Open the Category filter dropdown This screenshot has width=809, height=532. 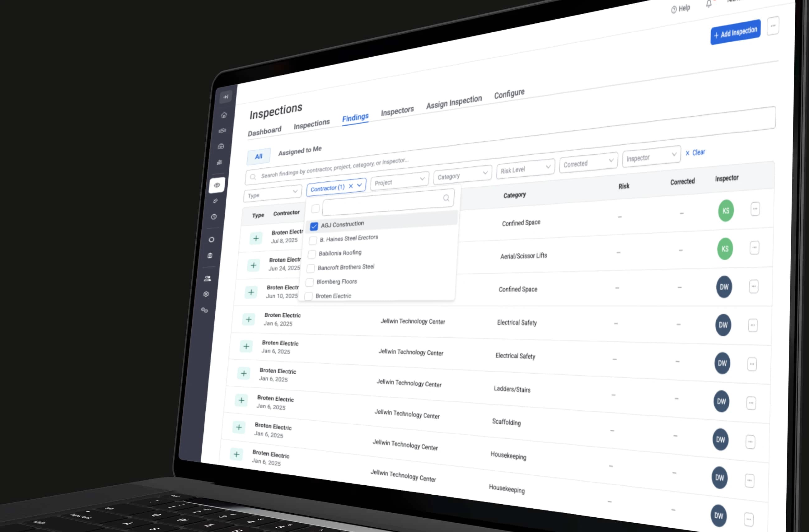(463, 175)
